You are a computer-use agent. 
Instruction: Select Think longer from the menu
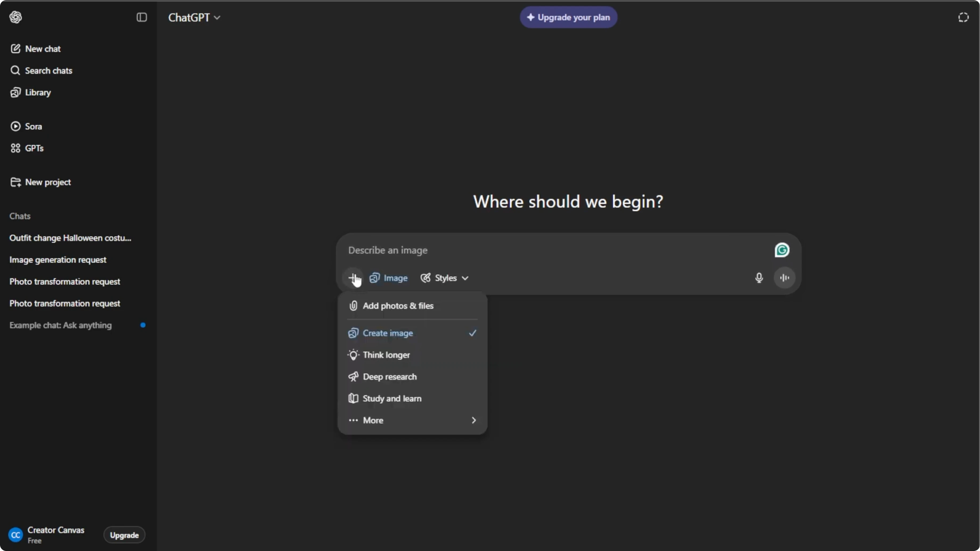[413, 355]
